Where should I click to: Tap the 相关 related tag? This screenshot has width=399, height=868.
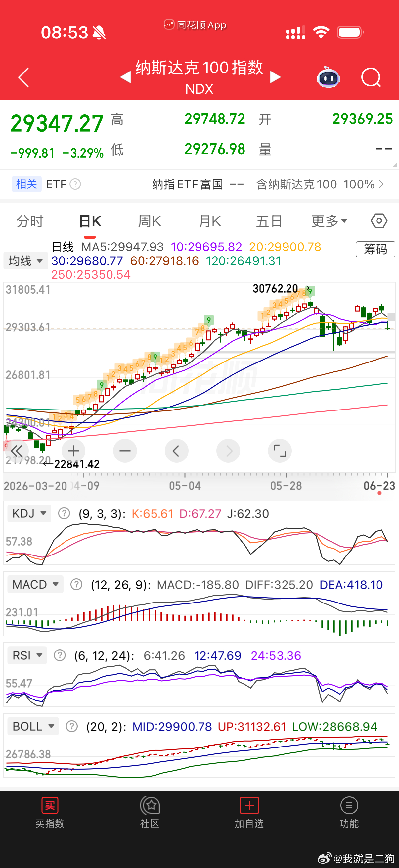(26, 184)
